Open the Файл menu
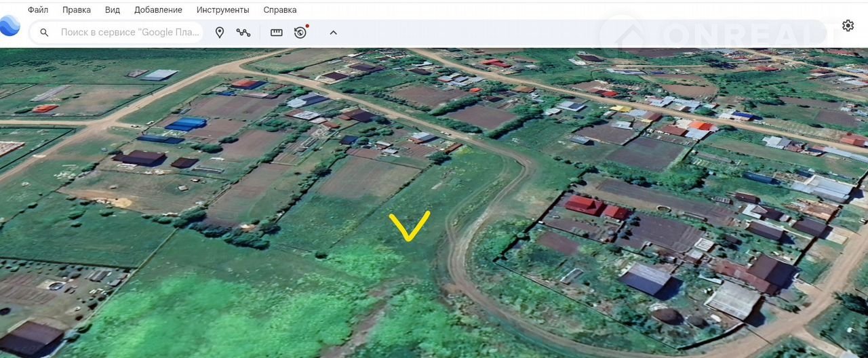This screenshot has width=868, height=358. point(38,10)
